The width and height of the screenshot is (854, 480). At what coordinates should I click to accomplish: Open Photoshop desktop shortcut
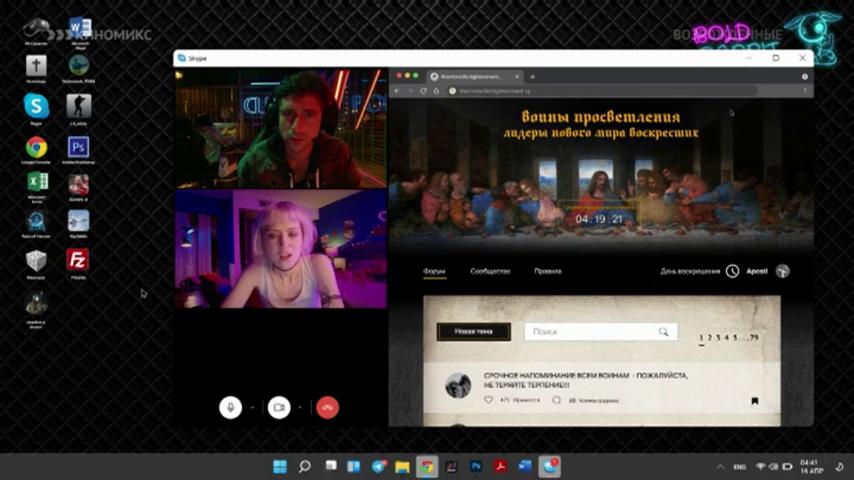pos(78,148)
